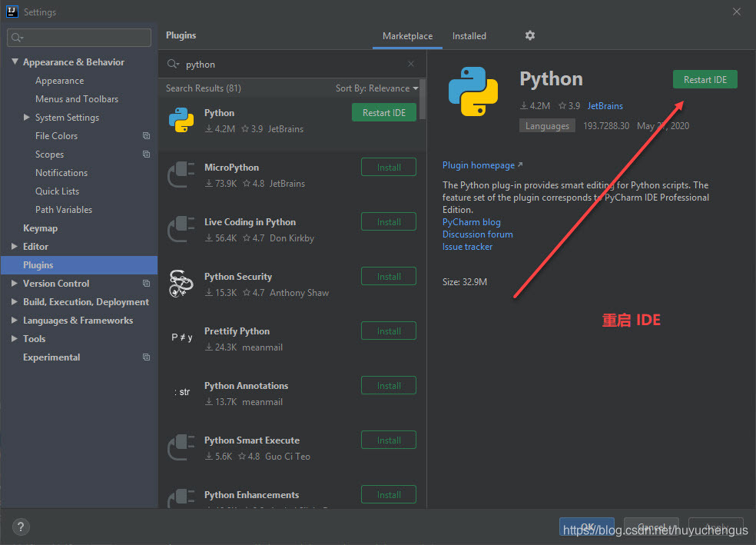Open PyCharm blog link

tap(472, 222)
